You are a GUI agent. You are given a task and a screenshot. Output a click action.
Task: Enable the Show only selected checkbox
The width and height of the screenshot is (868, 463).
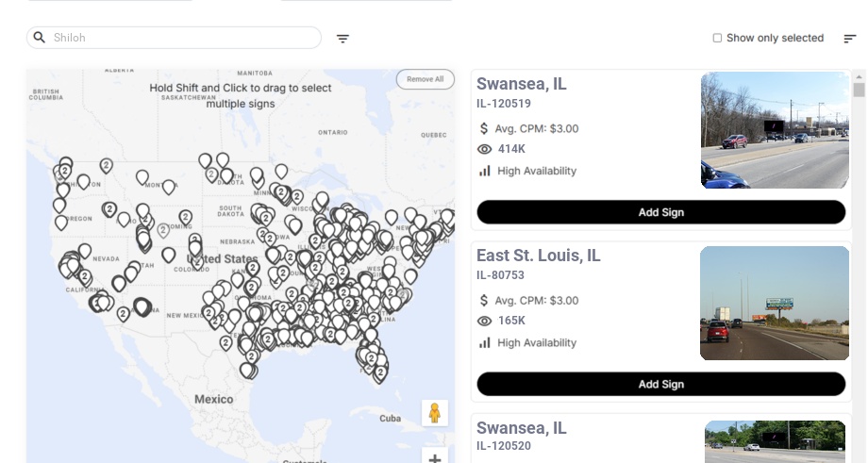717,39
